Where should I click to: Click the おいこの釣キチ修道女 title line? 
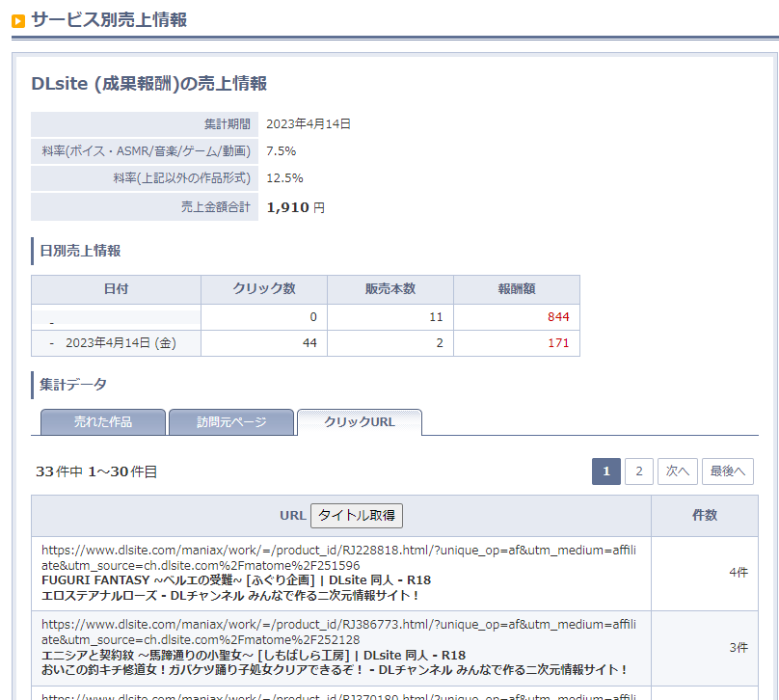tap(334, 670)
